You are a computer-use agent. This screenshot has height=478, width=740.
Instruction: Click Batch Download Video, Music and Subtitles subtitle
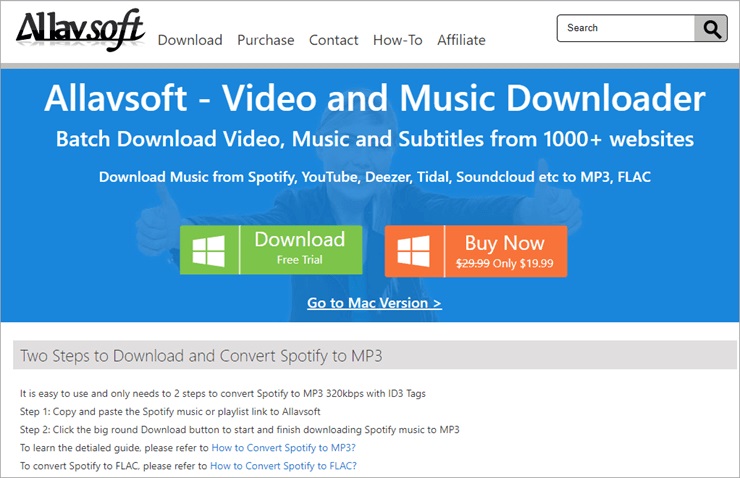click(375, 139)
